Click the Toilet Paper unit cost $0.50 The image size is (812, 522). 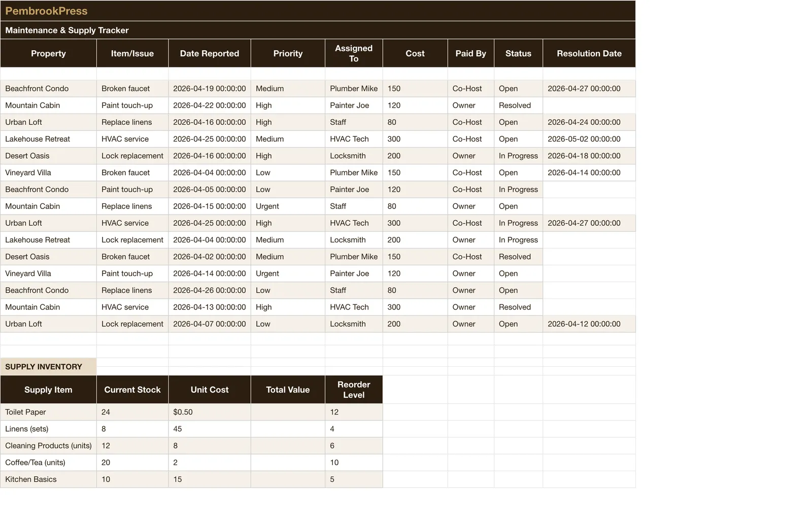click(210, 412)
